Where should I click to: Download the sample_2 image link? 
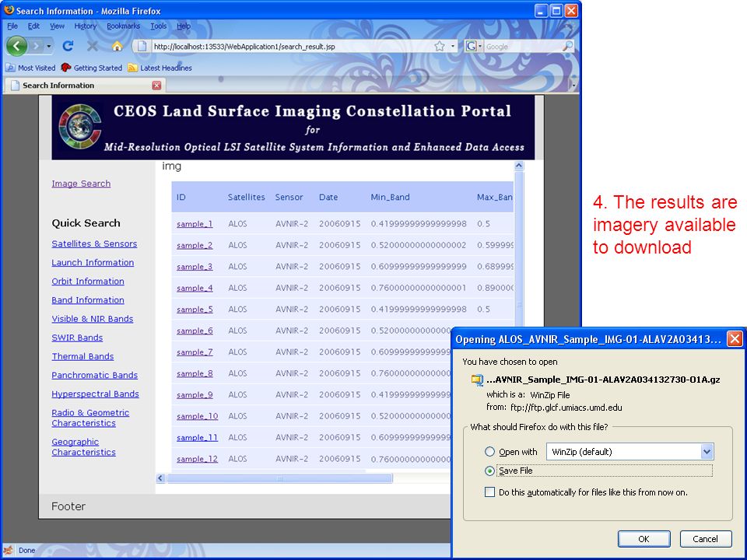(x=195, y=245)
